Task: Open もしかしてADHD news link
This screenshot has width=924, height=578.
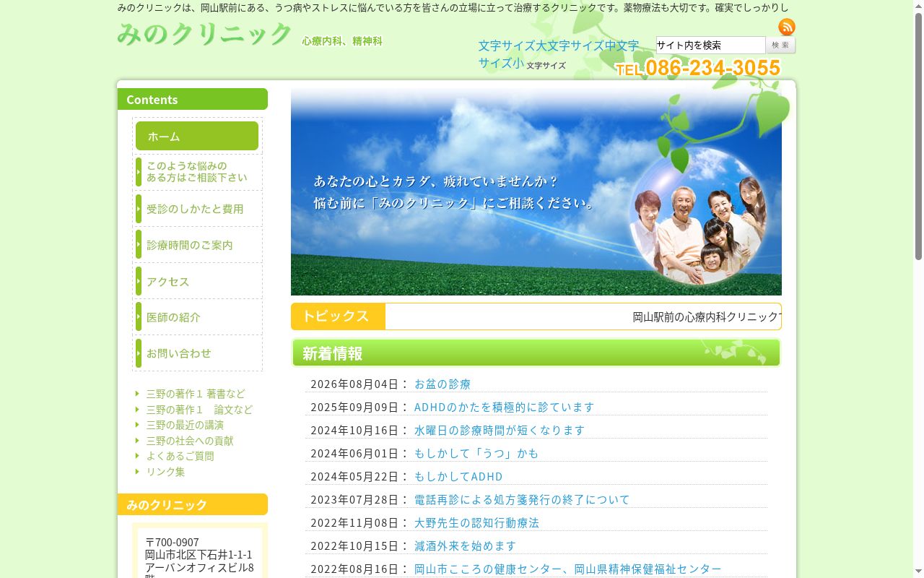Action: tap(458, 476)
